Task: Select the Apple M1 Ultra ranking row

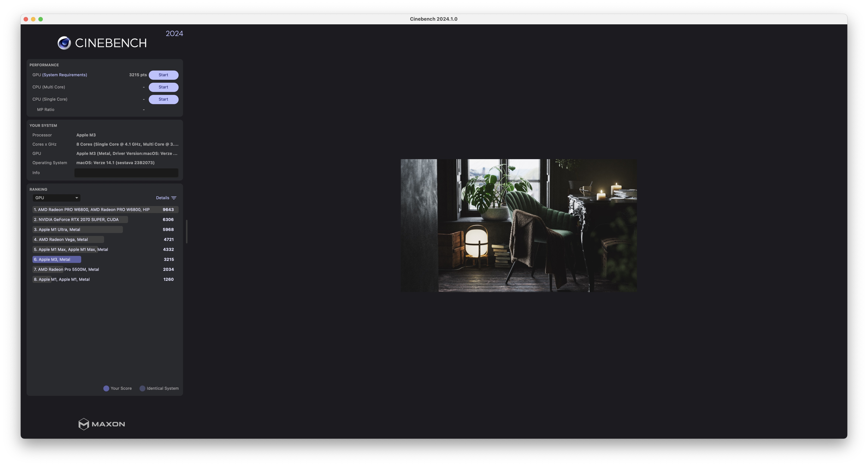Action: click(59, 230)
